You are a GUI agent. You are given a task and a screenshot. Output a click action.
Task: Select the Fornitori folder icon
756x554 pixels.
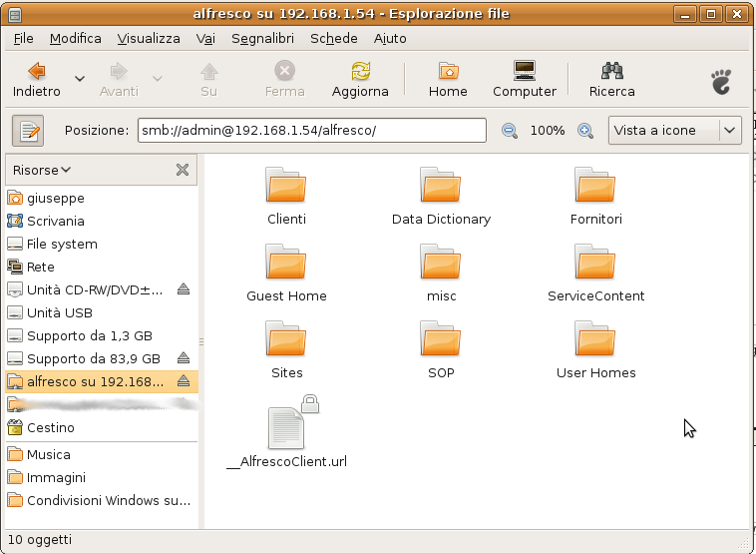[x=595, y=185]
